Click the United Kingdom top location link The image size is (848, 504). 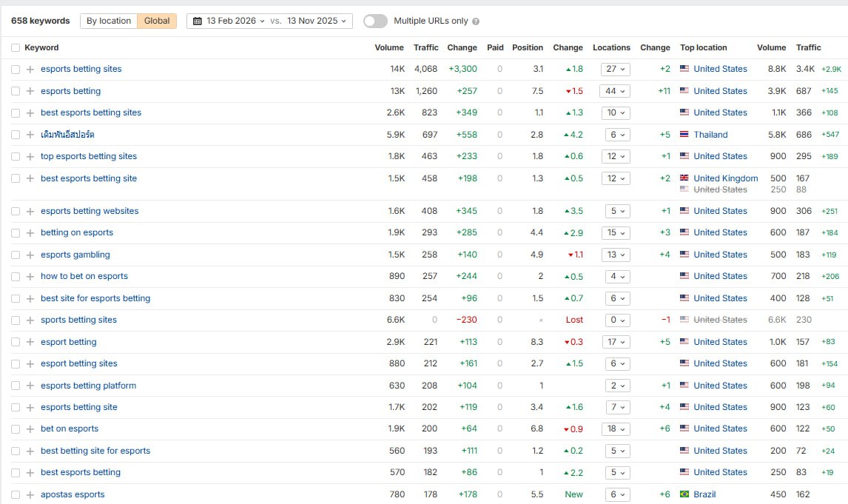point(725,178)
